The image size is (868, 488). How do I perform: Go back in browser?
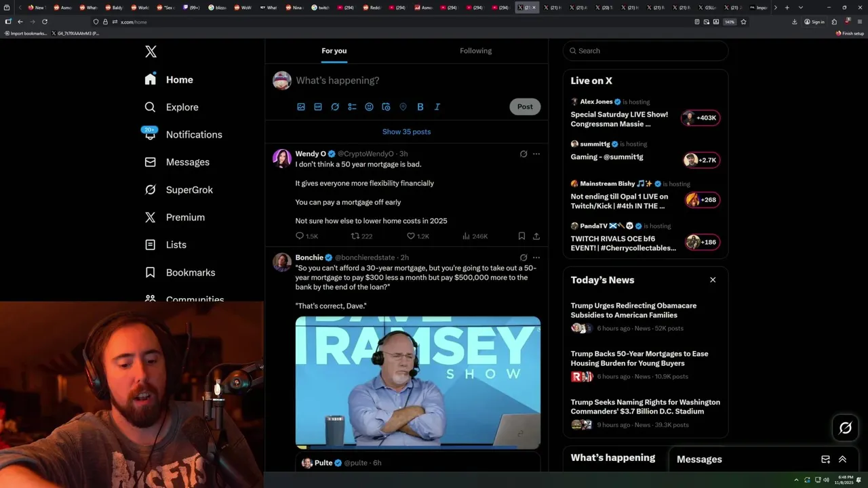[20, 22]
